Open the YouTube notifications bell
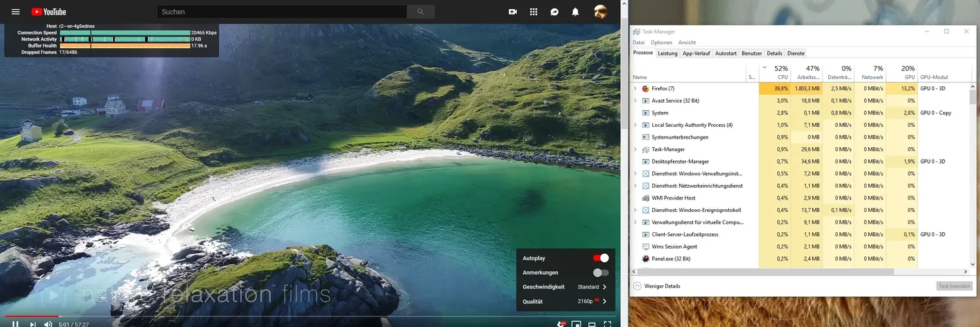This screenshot has width=980, height=327. pos(575,12)
